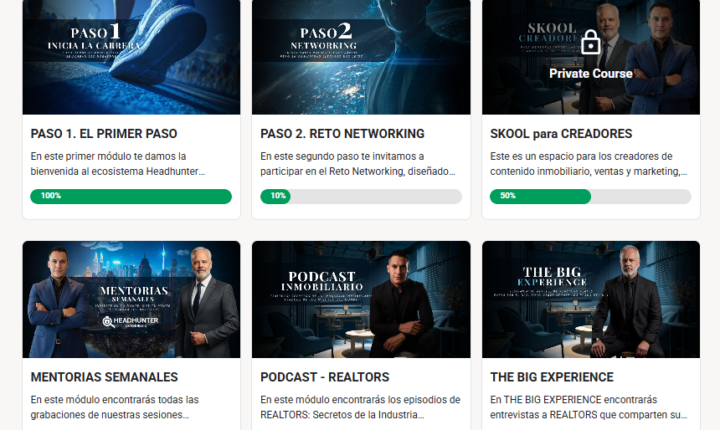The height and width of the screenshot is (430, 720).
Task: Click the PASO 1. EL PRIMER PASO title
Action: pyautogui.click(x=104, y=134)
